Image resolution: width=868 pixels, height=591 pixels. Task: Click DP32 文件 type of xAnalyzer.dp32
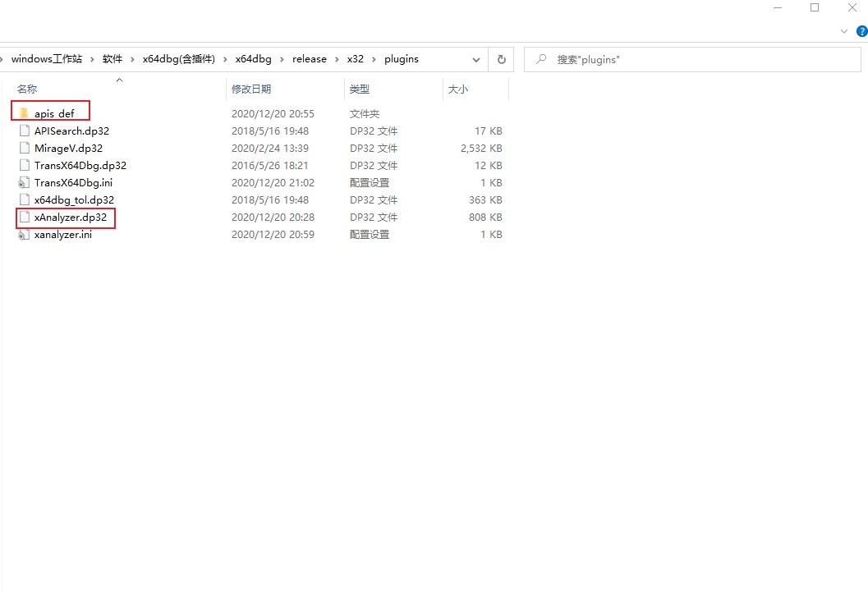pyautogui.click(x=374, y=217)
